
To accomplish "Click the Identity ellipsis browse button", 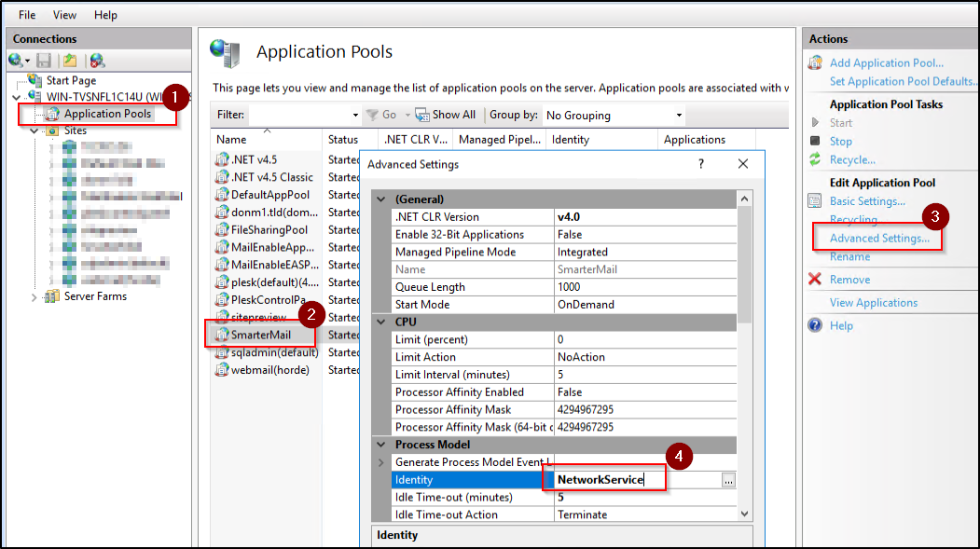I will pyautogui.click(x=728, y=480).
